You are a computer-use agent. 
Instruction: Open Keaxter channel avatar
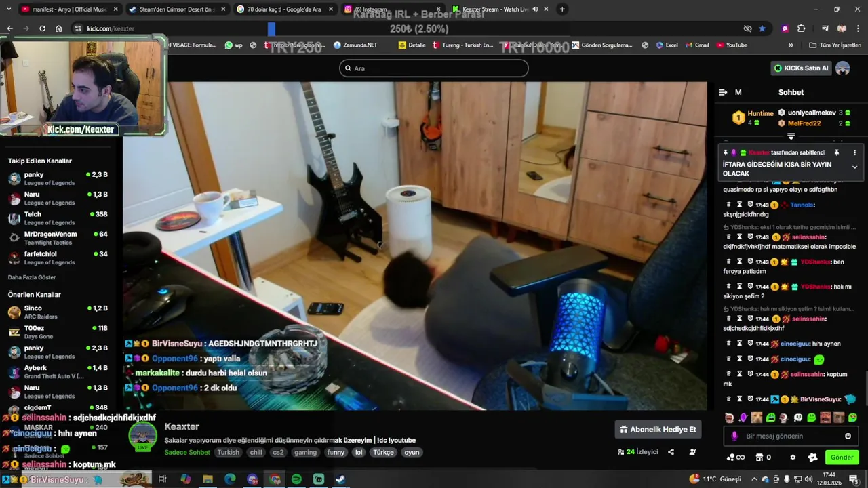142,436
